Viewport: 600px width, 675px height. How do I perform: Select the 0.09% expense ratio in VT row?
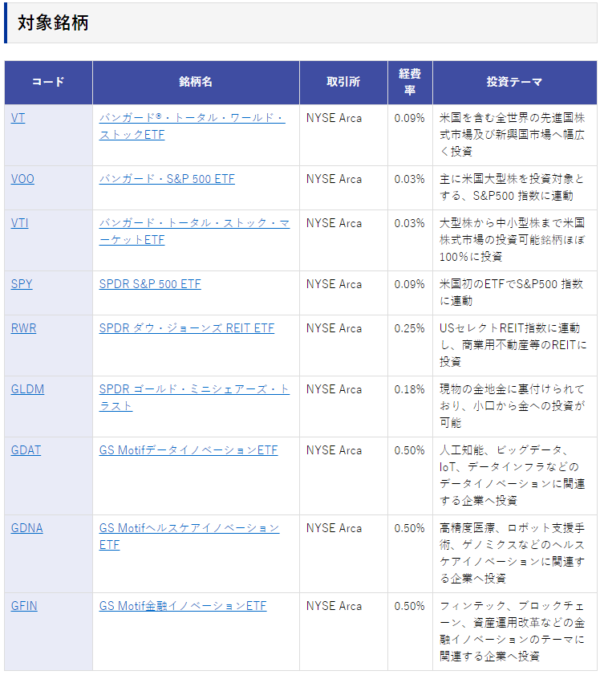(x=409, y=118)
